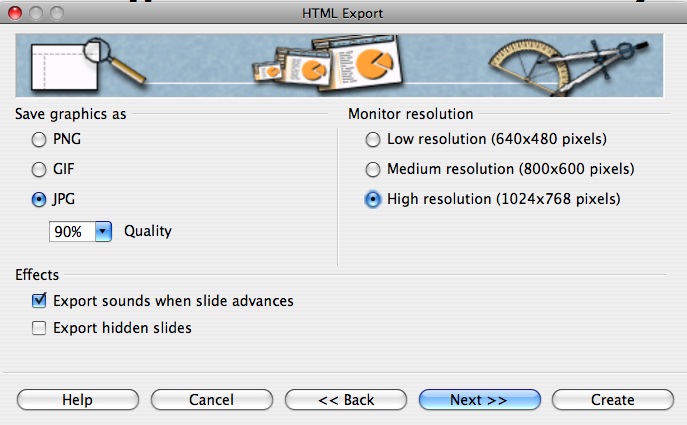The image size is (687, 425).
Task: Proceed with the Next >> button
Action: click(479, 399)
